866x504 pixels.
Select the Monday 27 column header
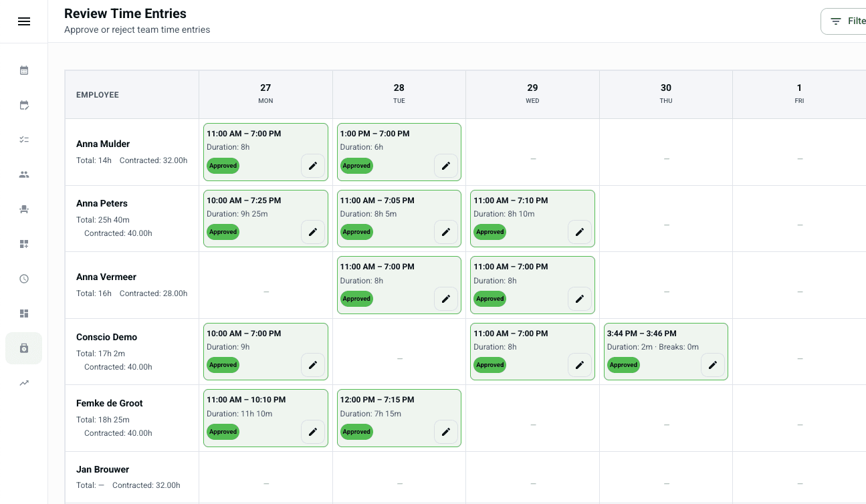tap(265, 94)
